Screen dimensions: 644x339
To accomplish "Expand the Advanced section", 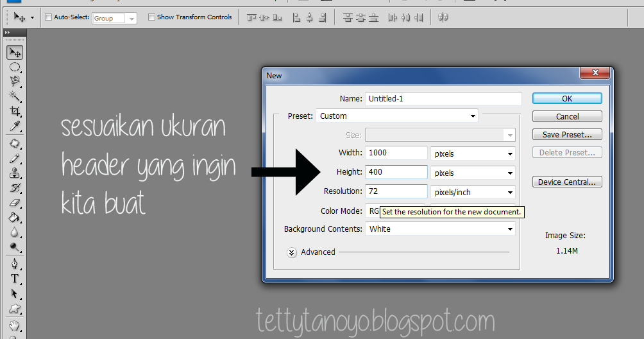I will click(292, 252).
